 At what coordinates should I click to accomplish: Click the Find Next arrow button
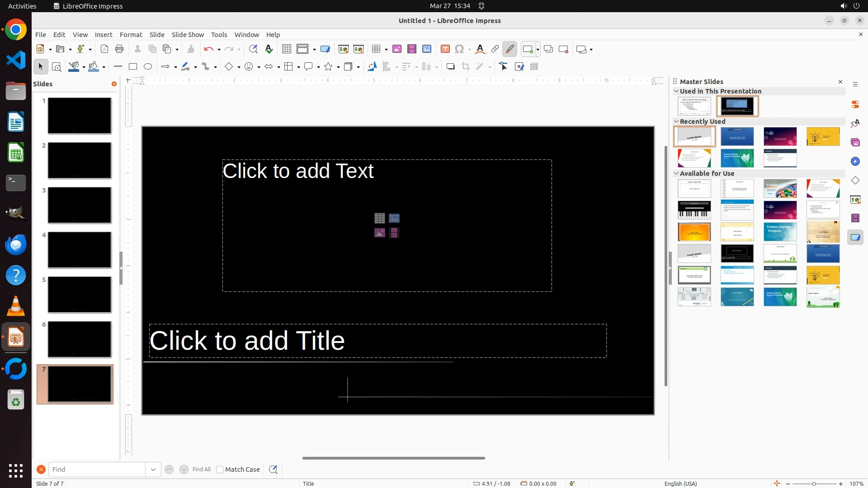point(184,469)
